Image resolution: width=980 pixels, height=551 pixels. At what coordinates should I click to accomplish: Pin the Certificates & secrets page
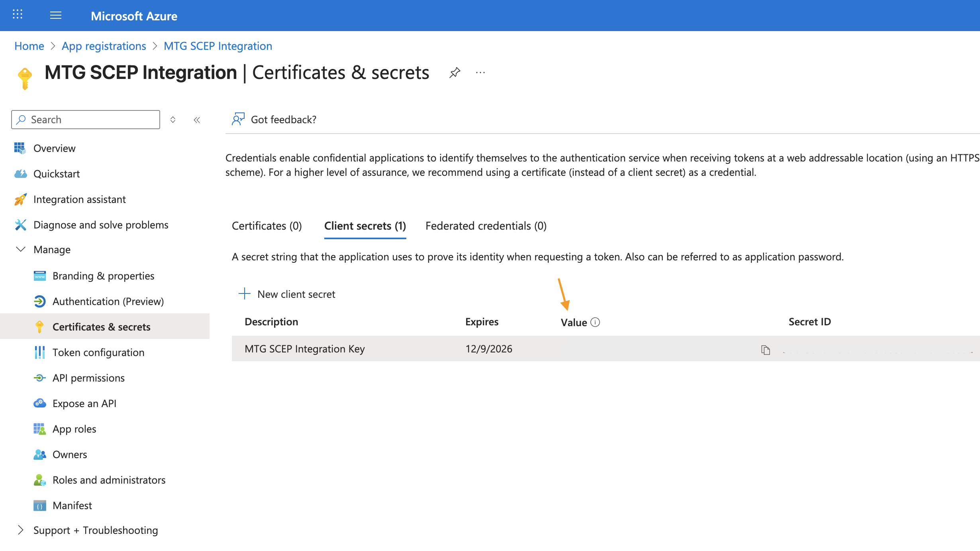(454, 73)
